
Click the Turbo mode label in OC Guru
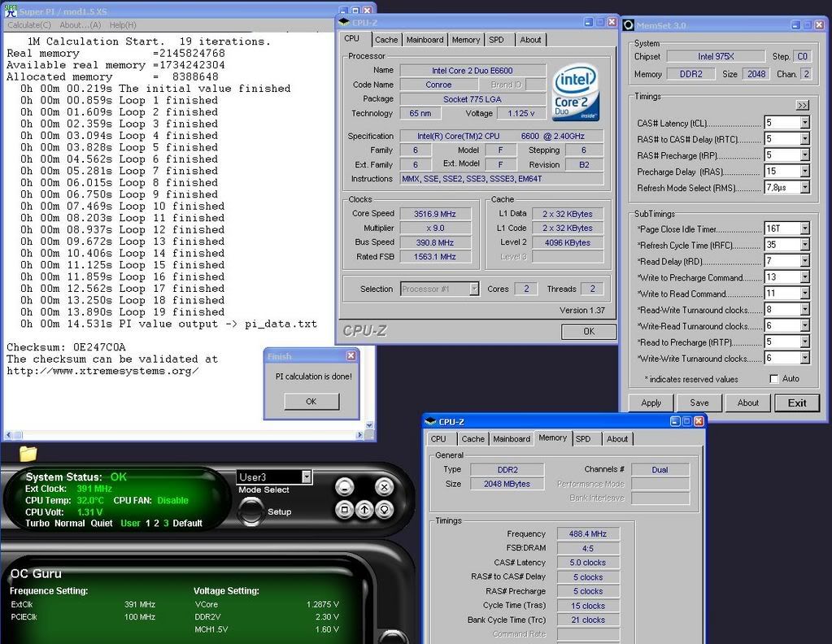pos(37,524)
